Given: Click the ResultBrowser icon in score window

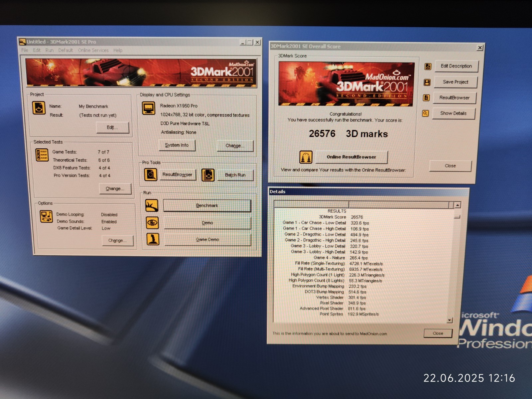Looking at the screenshot, I should pos(426,98).
